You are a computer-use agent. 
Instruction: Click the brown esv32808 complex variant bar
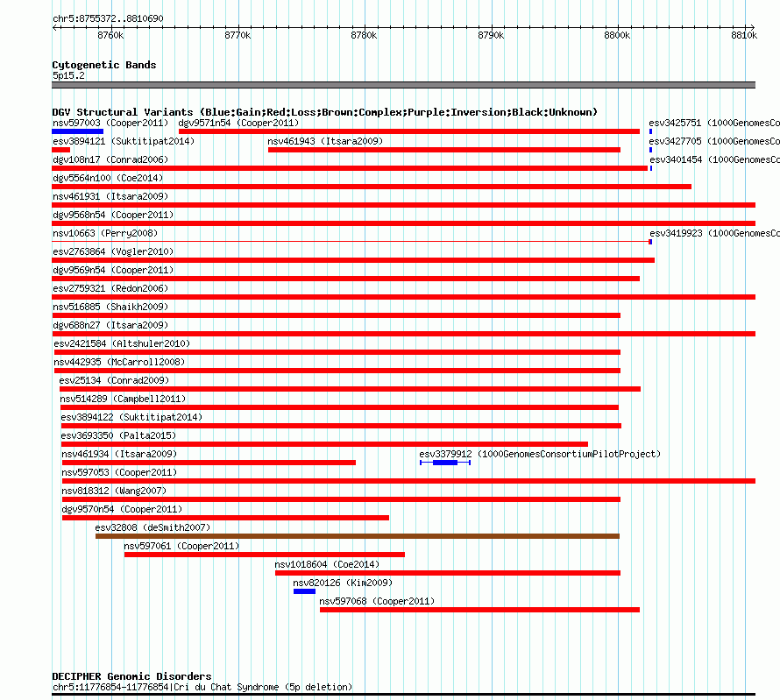tap(358, 536)
